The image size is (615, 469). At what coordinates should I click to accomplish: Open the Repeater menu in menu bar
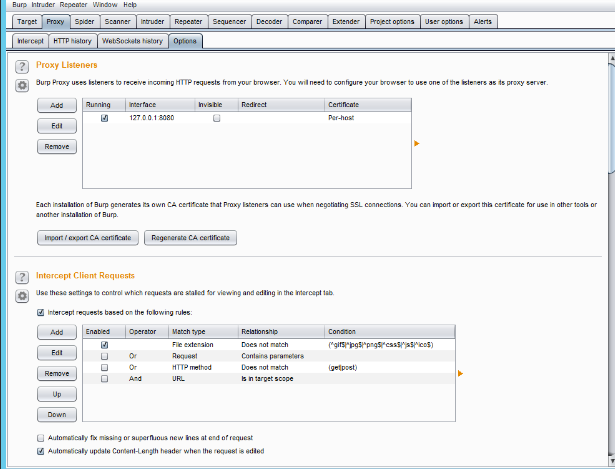73,5
